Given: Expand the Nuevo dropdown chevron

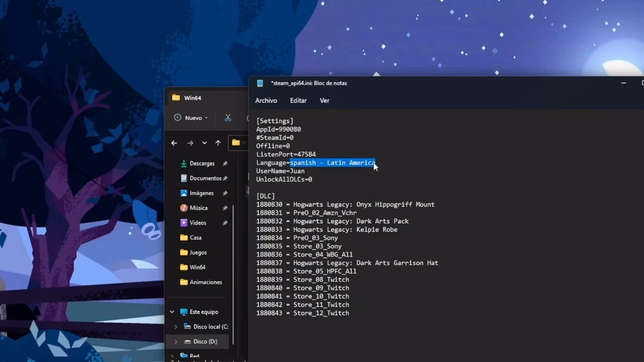Looking at the screenshot, I should tap(206, 118).
